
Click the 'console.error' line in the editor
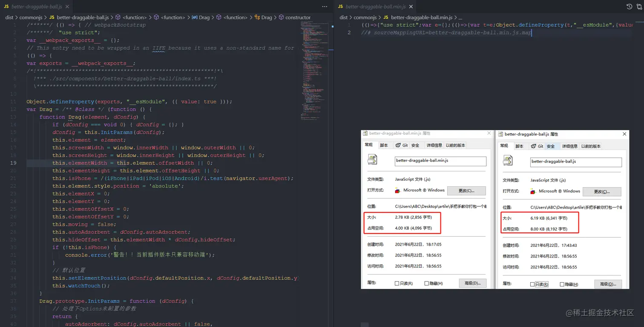[x=140, y=255]
